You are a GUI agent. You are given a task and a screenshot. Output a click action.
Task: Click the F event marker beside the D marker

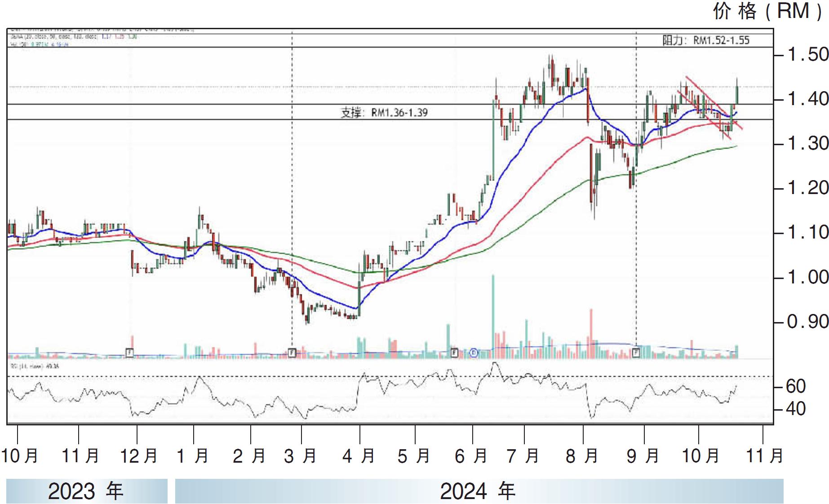(454, 353)
